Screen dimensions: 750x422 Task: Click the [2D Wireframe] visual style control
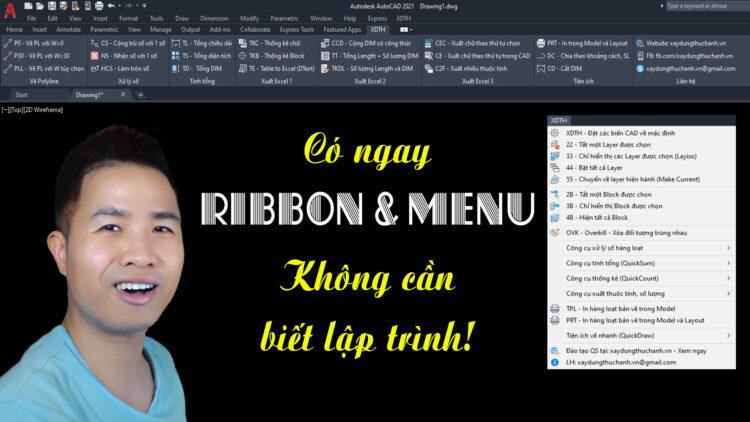[43, 110]
